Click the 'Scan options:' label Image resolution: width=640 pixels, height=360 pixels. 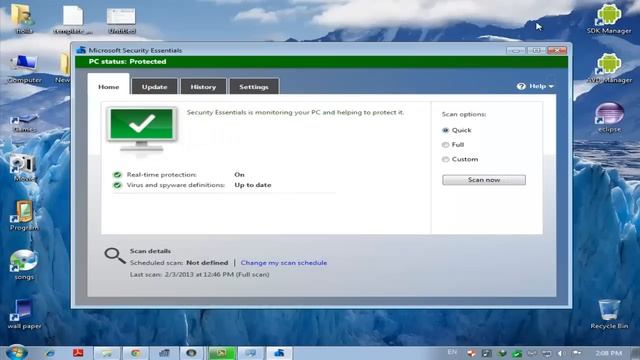coord(464,114)
